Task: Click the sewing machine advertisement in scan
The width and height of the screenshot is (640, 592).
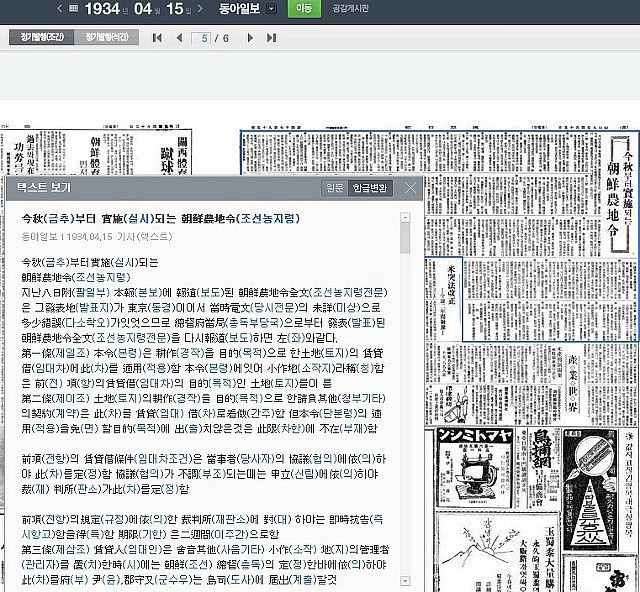Action: coord(473,467)
